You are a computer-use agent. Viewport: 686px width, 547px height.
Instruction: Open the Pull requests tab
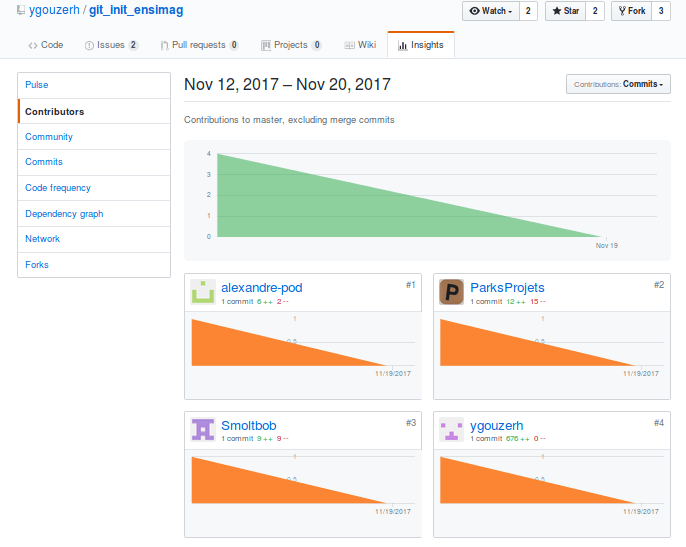[x=200, y=45]
